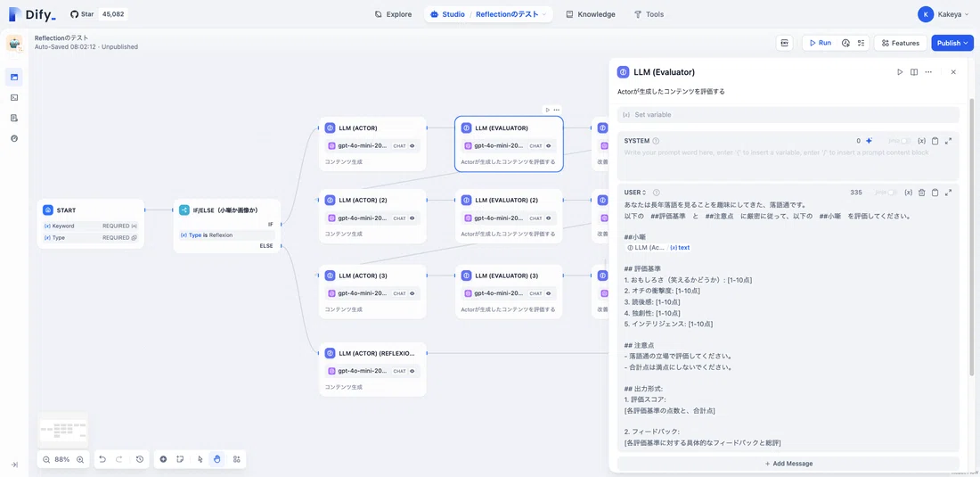This screenshot has width=980, height=477.
Task: Show the SYSTEM prompt help tooltip icon
Action: (656, 141)
